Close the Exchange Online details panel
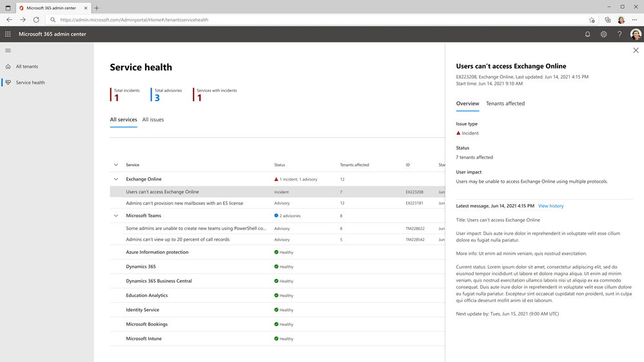The height and width of the screenshot is (362, 644). [x=636, y=50]
